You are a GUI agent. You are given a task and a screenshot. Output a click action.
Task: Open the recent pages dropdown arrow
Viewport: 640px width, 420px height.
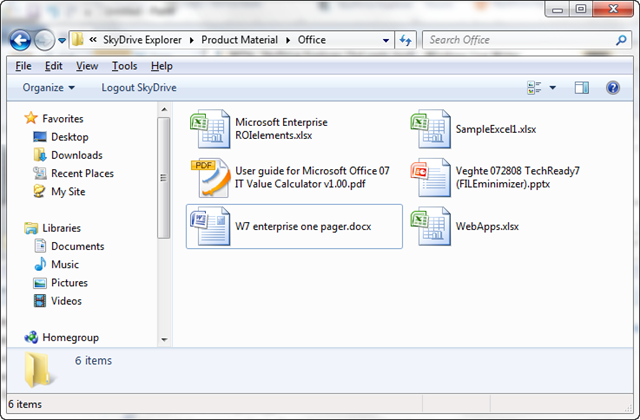(x=63, y=40)
